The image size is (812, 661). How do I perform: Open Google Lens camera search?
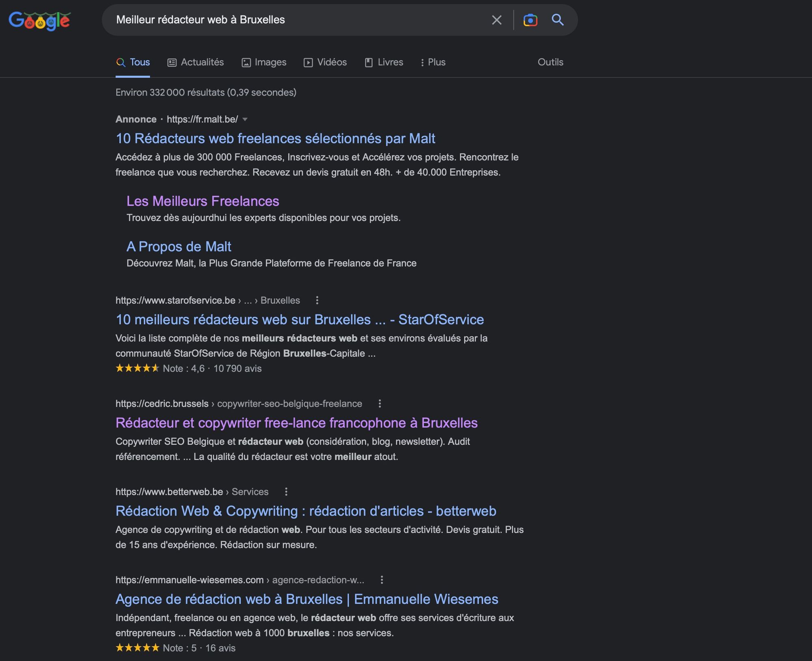point(530,20)
